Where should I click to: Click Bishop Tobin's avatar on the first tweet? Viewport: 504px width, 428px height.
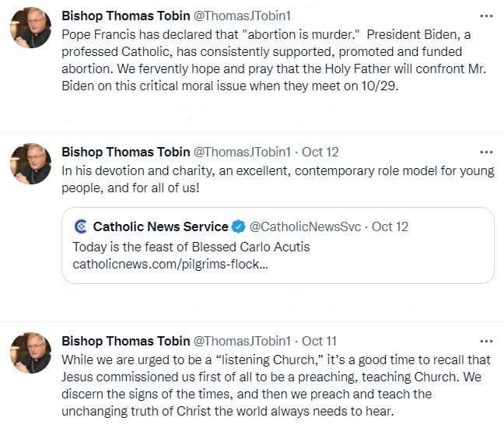point(30,27)
